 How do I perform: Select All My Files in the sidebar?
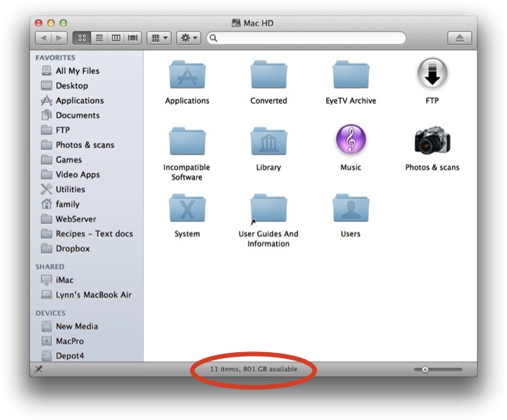[86, 71]
